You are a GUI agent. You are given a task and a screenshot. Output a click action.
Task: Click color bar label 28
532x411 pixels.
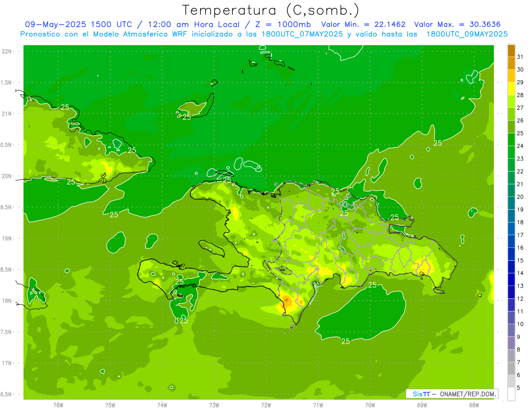click(520, 95)
